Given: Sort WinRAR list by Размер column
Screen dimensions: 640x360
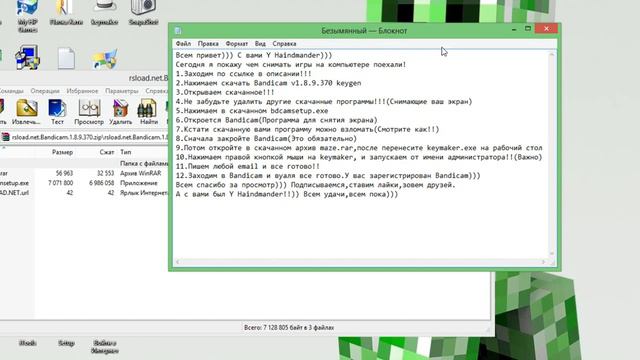Looking at the screenshot, I should point(62,152).
